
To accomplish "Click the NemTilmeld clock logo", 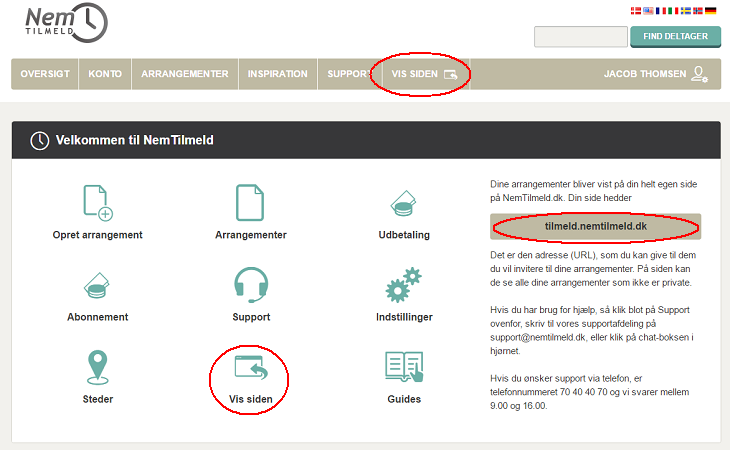I will click(x=66, y=23).
